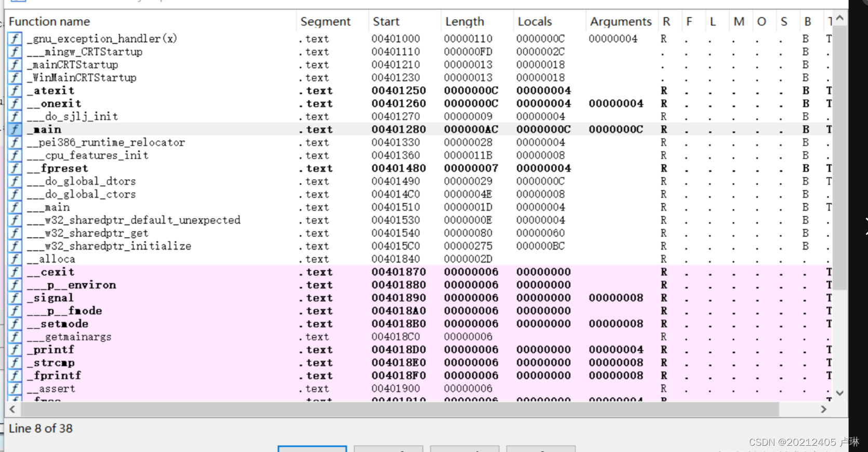
Task: Click the M column header
Action: [x=739, y=21]
